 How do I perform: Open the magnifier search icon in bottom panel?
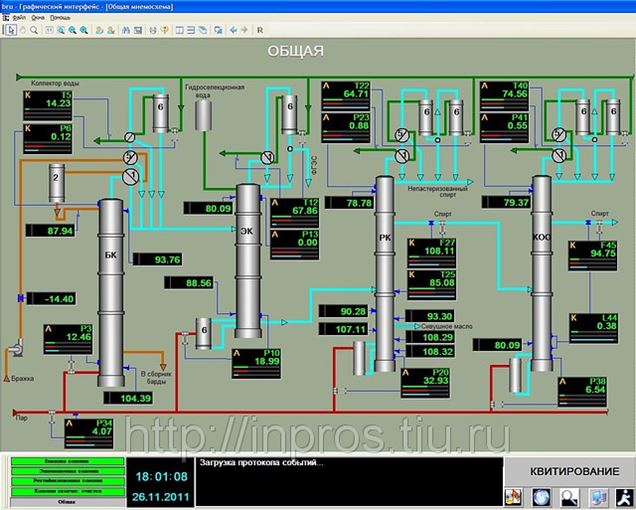568,496
